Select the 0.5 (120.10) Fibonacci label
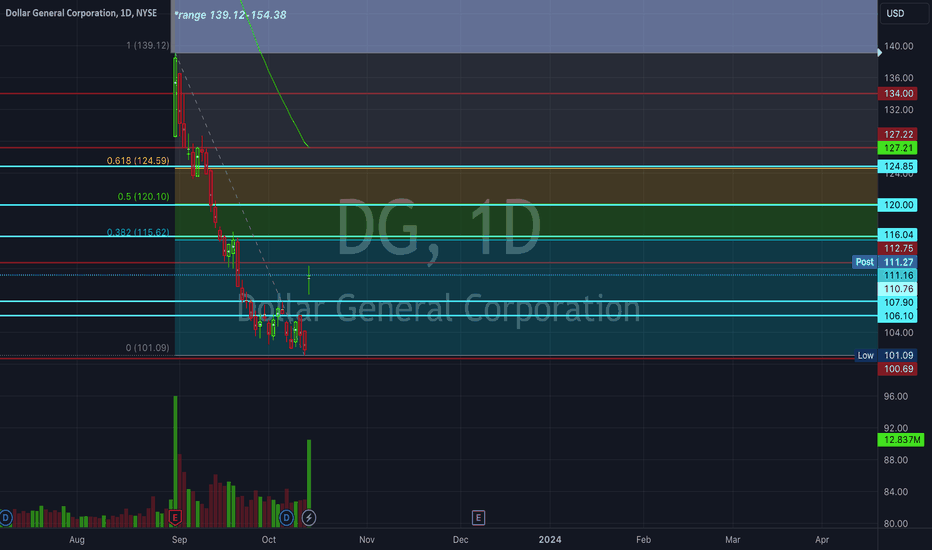 143,196
